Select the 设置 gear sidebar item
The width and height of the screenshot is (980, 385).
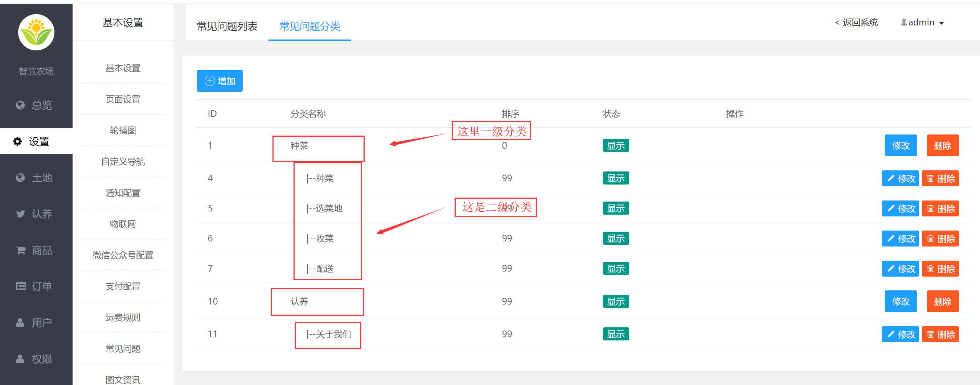(x=36, y=141)
